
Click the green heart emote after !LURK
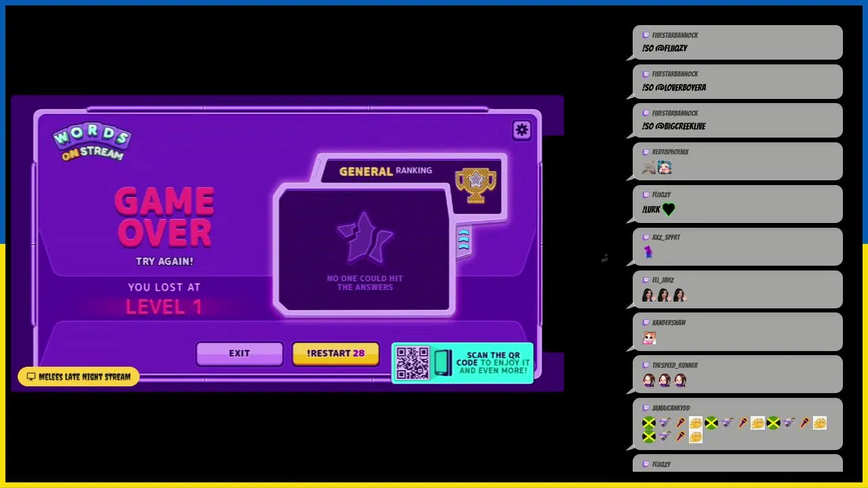pos(669,209)
